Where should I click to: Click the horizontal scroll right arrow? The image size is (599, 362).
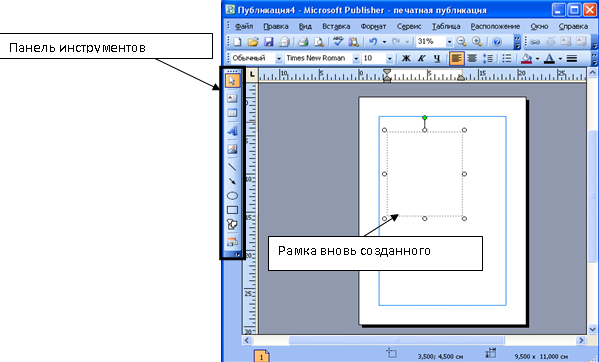coord(581,340)
